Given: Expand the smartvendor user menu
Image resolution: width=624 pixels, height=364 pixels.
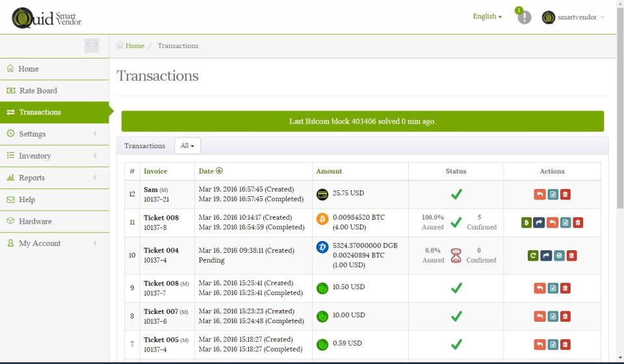Looking at the screenshot, I should [x=573, y=18].
